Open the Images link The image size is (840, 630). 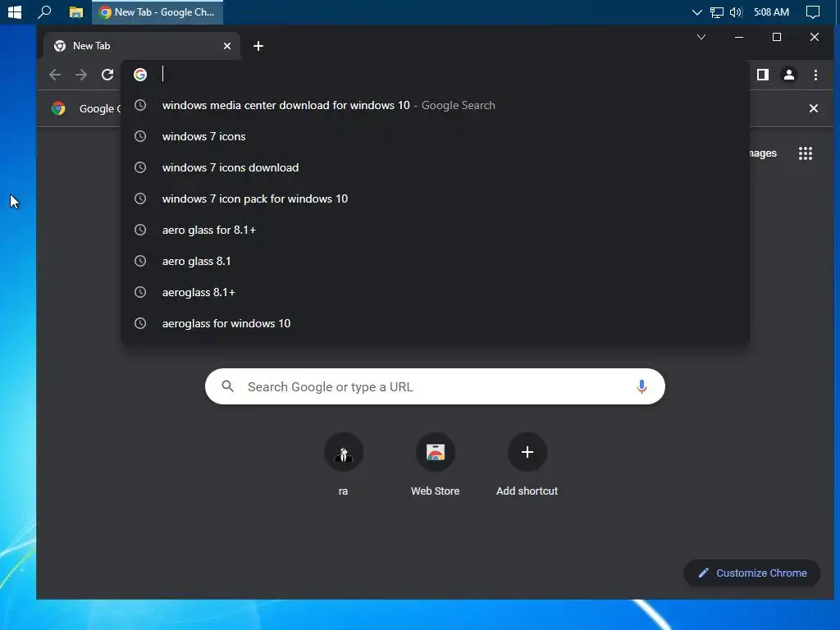763,153
